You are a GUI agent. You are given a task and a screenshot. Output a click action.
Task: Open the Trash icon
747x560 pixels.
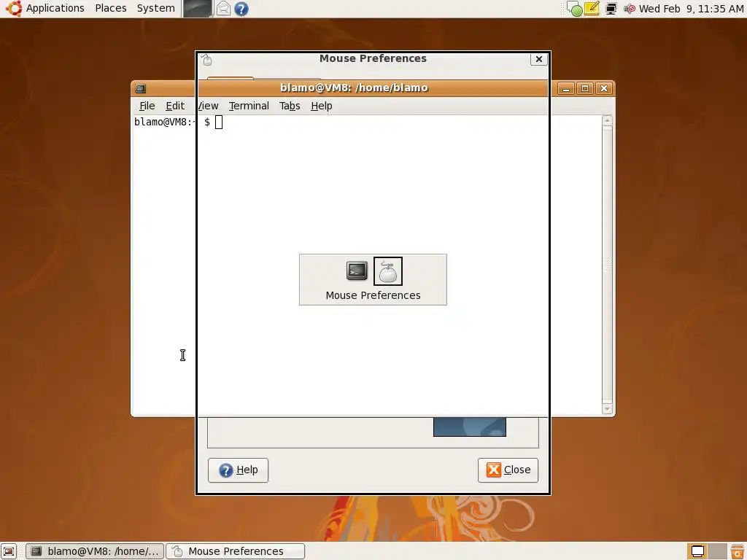coord(738,551)
